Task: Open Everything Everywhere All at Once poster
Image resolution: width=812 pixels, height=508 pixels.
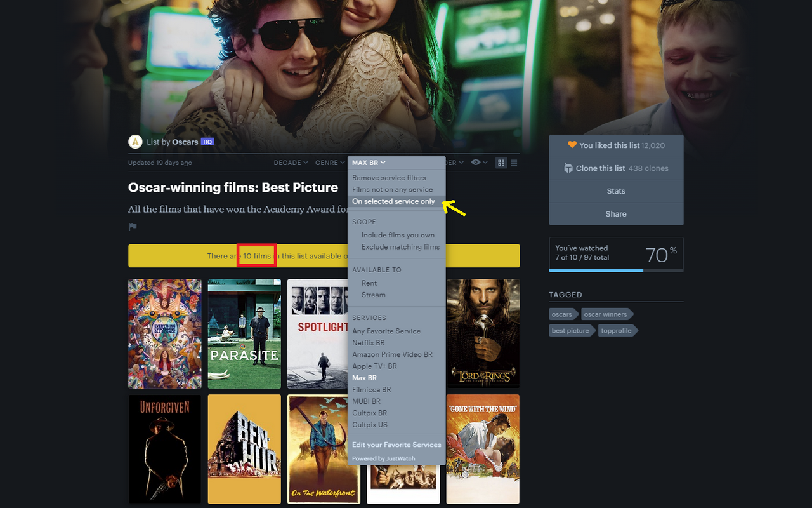Action: point(165,334)
